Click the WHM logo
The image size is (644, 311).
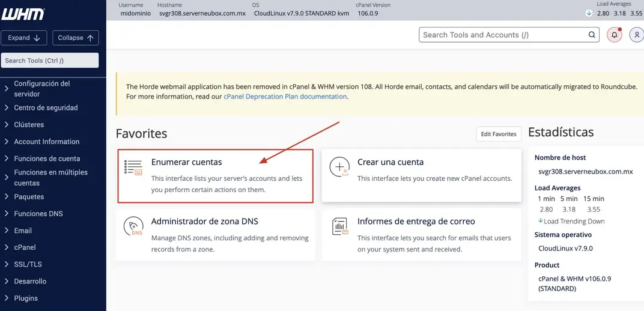click(23, 14)
